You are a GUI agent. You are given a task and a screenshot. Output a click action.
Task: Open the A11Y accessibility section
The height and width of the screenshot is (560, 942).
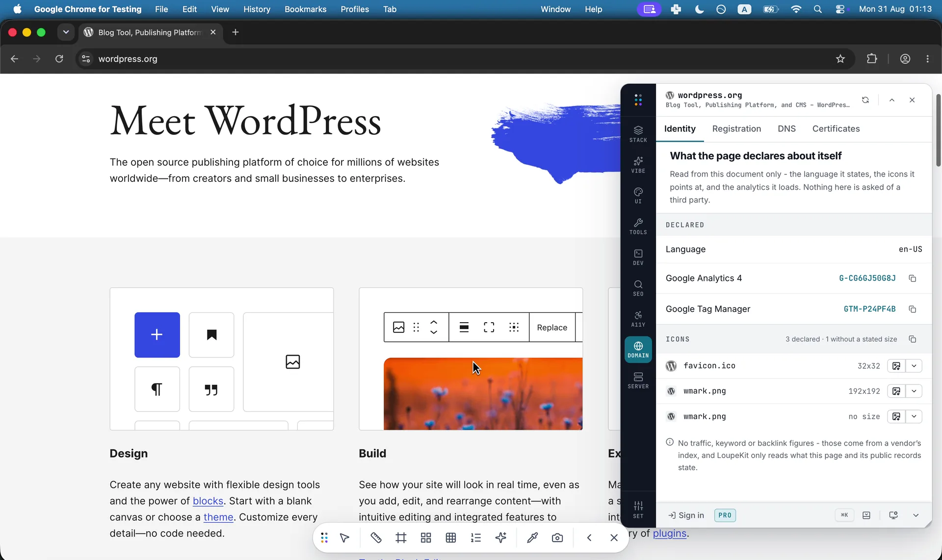[x=638, y=319]
